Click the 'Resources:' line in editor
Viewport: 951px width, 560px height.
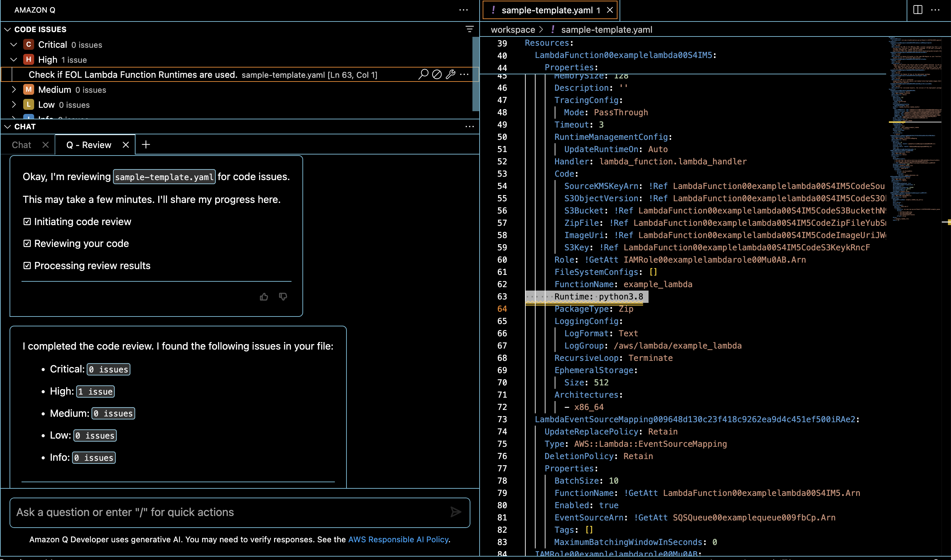pos(549,43)
